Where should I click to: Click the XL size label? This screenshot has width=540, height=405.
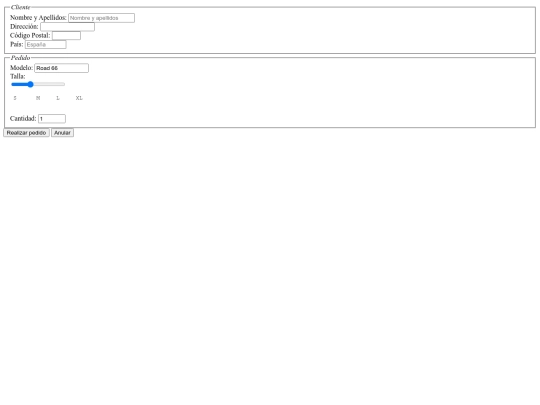79,98
